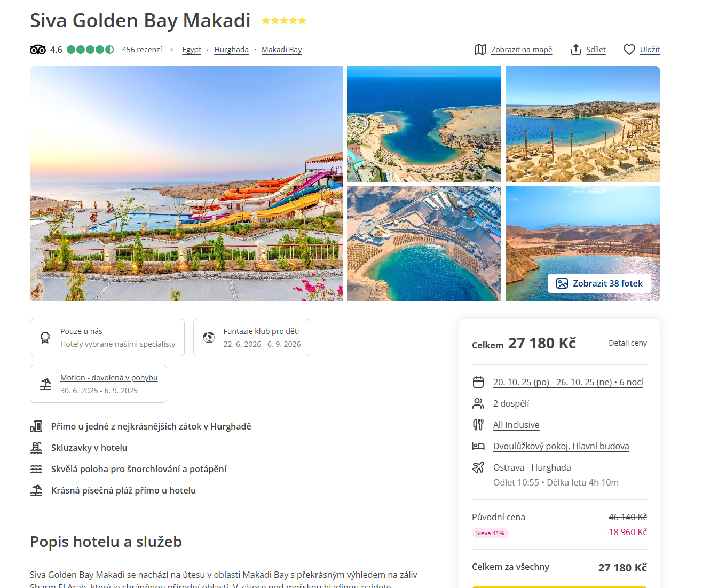This screenshot has height=588, width=726.
Task: Change the All Inclusive meal plan
Action: (x=516, y=425)
